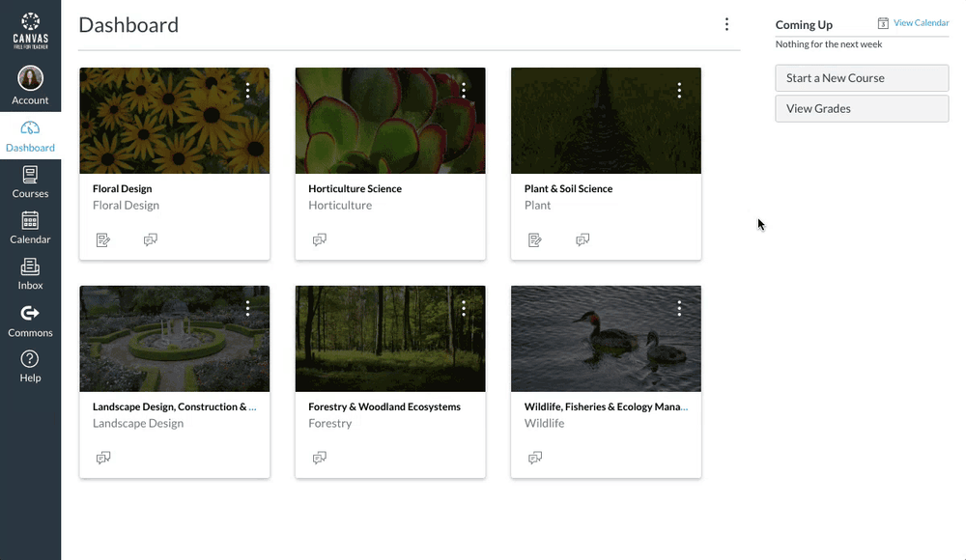The height and width of the screenshot is (560, 966).
Task: Open assignments on the Plant & Soil Science card
Action: tap(535, 239)
